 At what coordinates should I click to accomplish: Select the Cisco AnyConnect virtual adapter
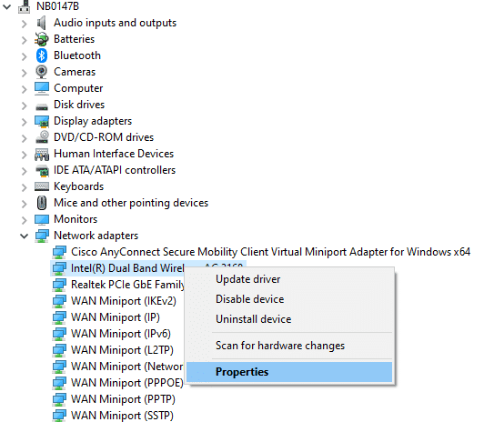click(x=261, y=252)
